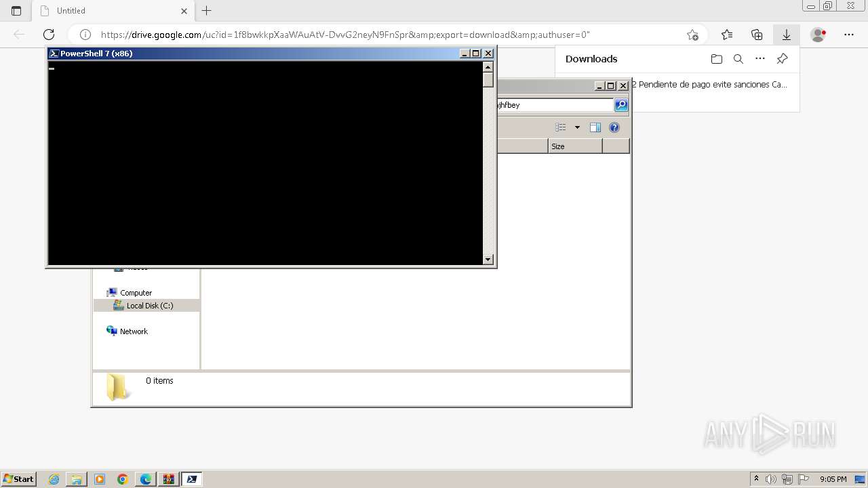Switch to PowerShell taskbar button

click(191, 479)
